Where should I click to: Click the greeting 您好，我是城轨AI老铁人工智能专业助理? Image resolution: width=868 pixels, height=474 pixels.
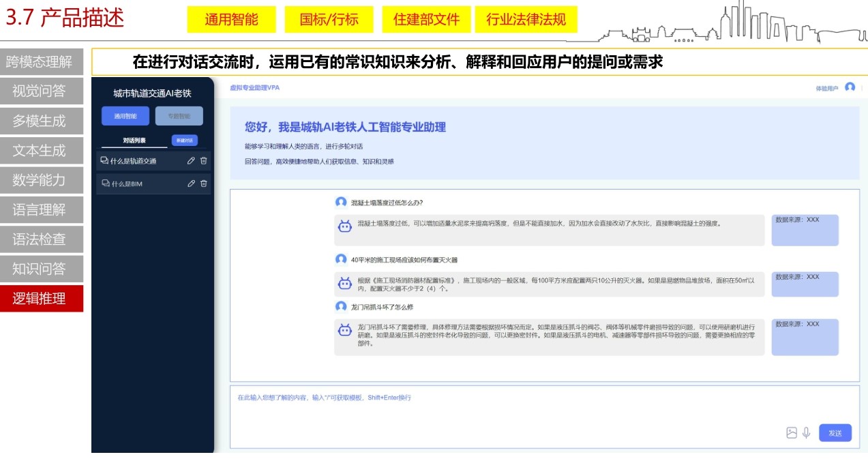pos(345,127)
